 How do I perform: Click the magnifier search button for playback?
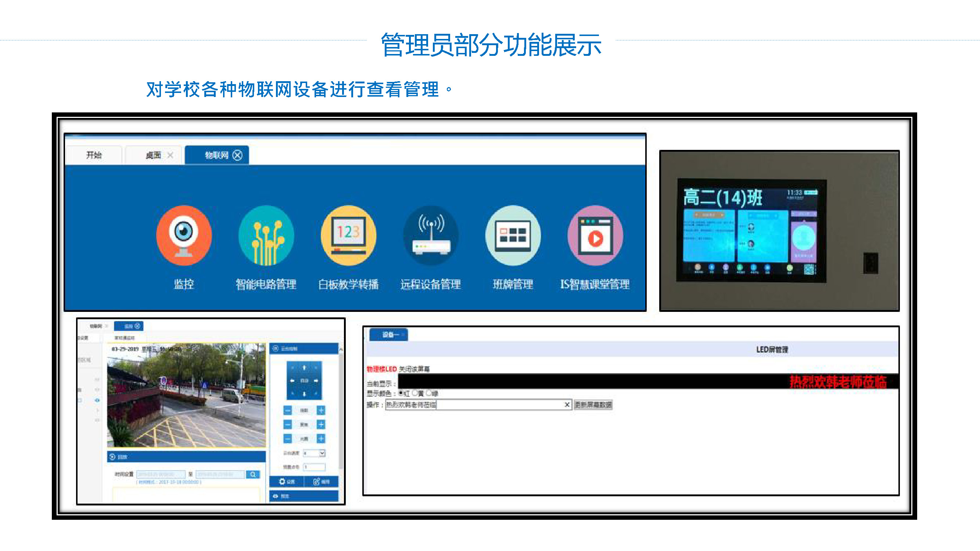252,474
